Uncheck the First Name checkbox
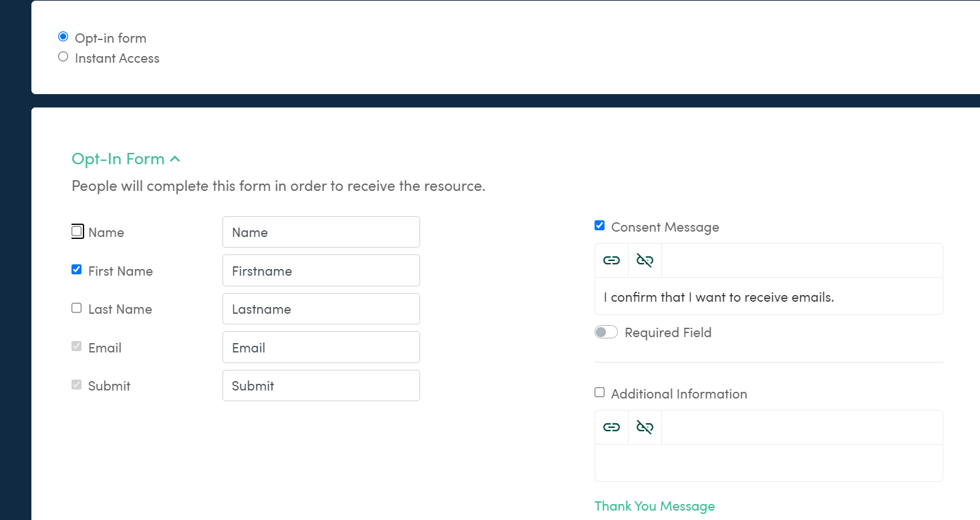 tap(77, 270)
